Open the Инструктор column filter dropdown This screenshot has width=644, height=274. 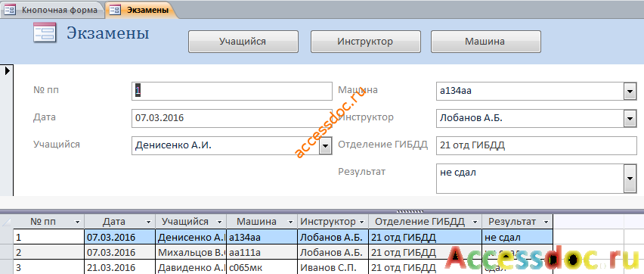click(x=361, y=223)
